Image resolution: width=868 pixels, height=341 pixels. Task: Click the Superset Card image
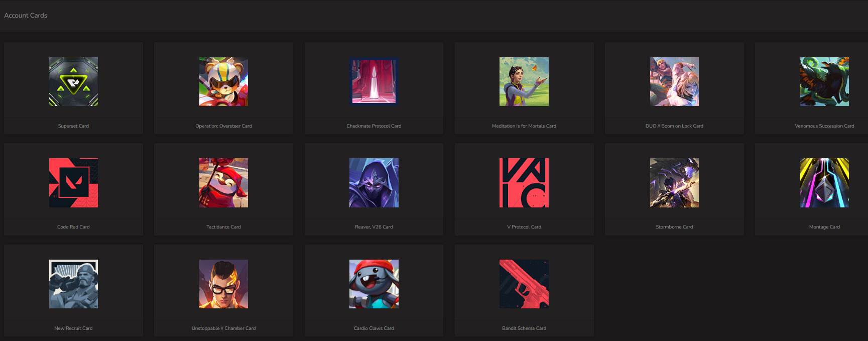pos(73,81)
